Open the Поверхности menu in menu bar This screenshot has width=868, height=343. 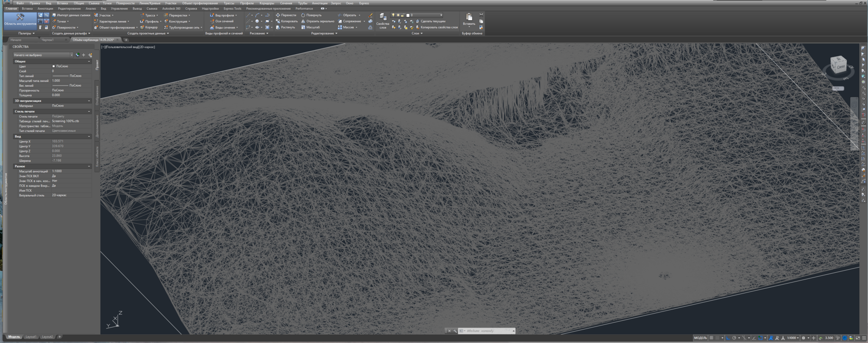125,3
